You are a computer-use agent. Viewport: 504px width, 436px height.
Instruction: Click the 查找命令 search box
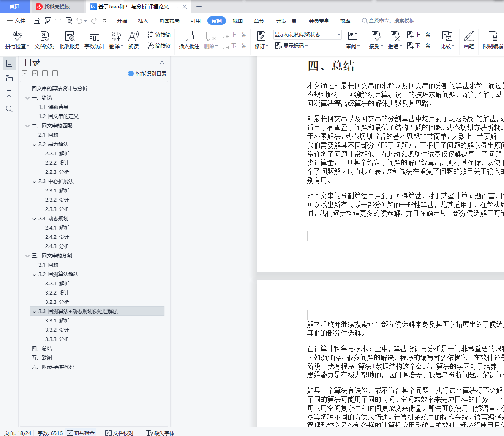point(389,21)
